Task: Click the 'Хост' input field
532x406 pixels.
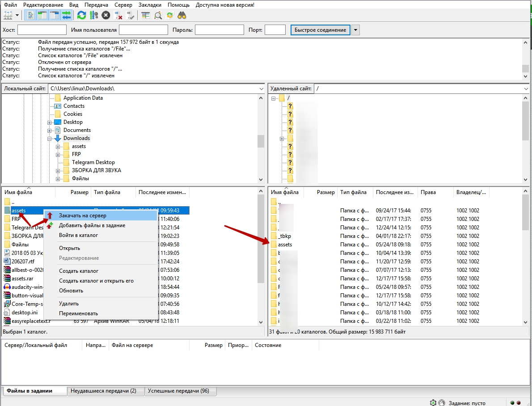Action: [x=42, y=30]
